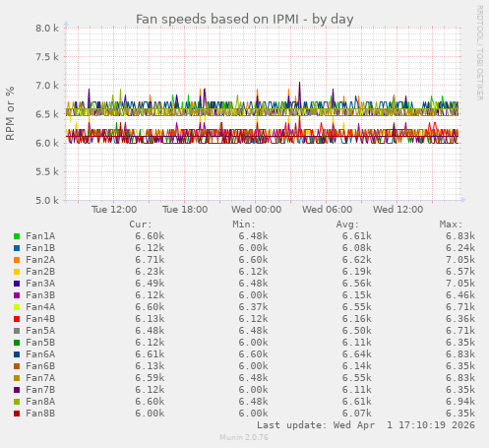Screen dimensions: 489x448
Task: Click Fan3A max value 7.05k
Action: pyautogui.click(x=460, y=284)
